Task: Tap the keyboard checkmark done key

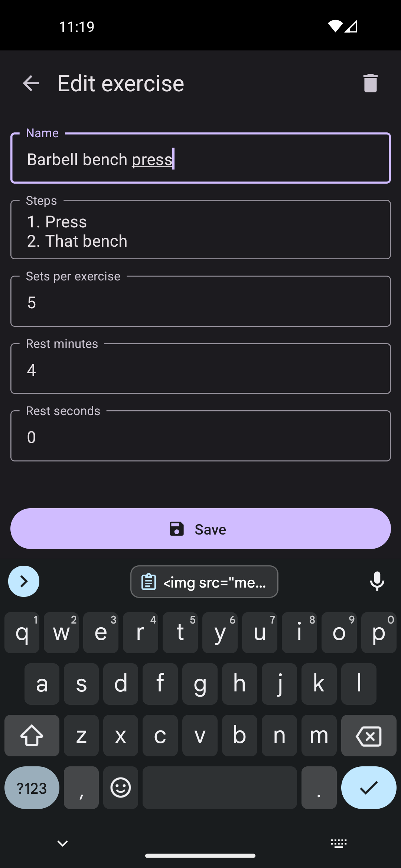Action: point(369,788)
